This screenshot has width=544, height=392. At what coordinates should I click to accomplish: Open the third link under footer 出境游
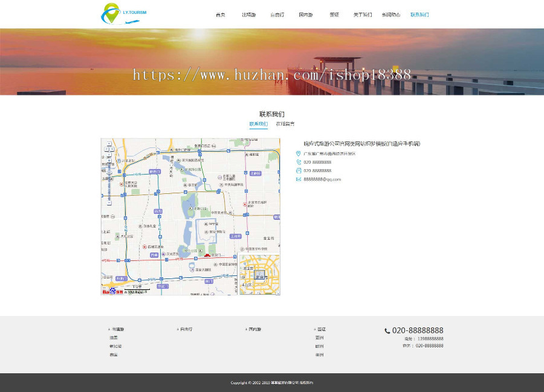coord(114,355)
